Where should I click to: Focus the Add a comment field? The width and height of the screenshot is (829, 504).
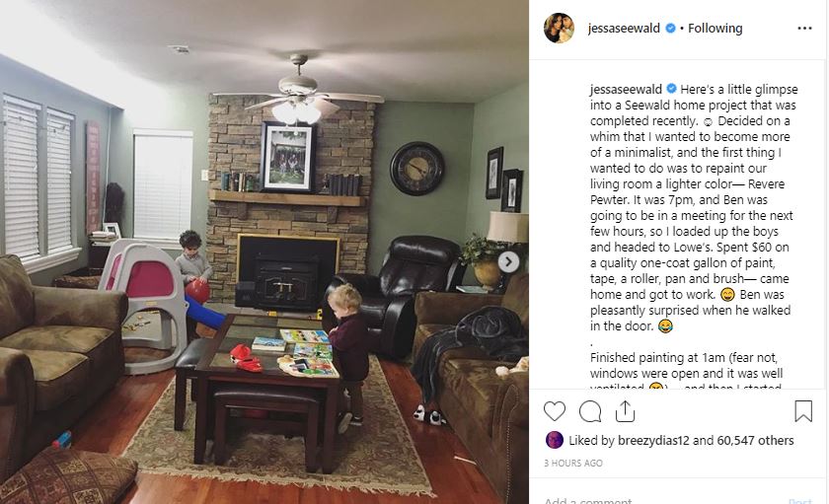click(x=661, y=500)
